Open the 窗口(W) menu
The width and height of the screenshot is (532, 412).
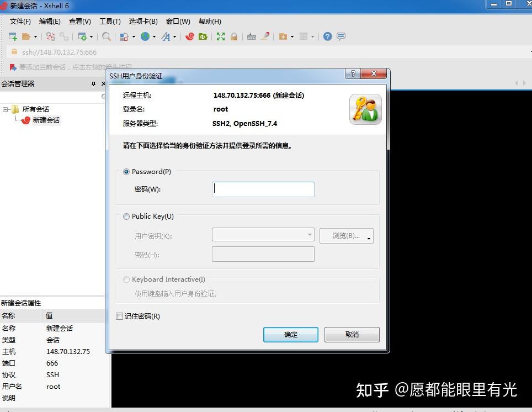(x=178, y=22)
